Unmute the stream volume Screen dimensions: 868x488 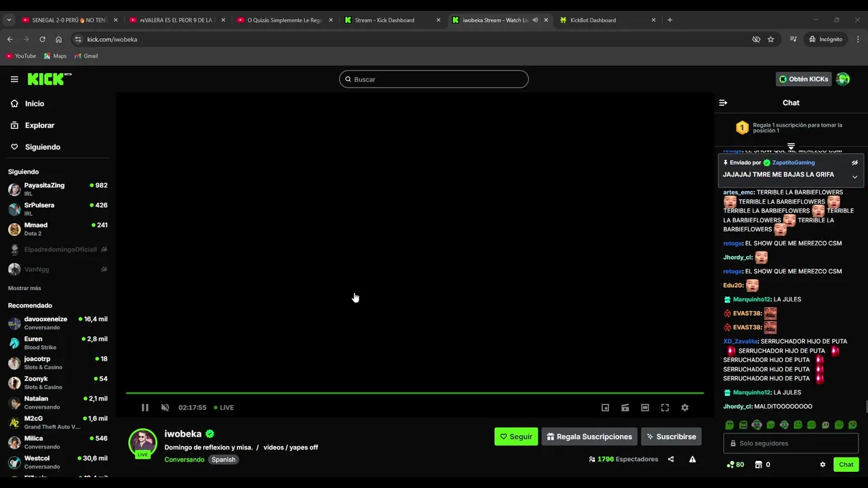165,407
